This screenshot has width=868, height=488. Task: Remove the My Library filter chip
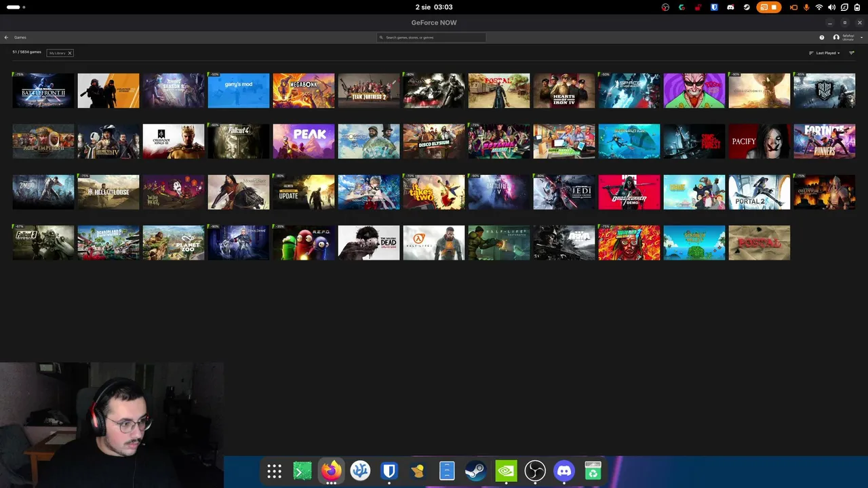69,53
